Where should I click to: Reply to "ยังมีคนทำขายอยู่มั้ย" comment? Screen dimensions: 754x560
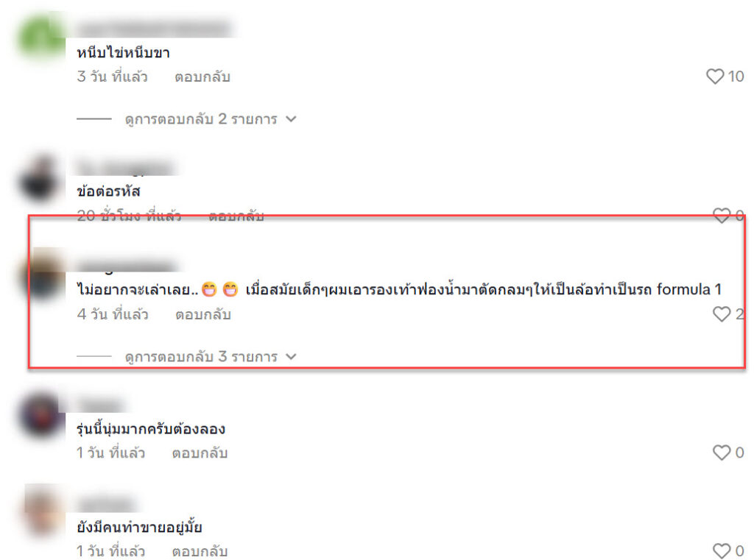click(200, 551)
